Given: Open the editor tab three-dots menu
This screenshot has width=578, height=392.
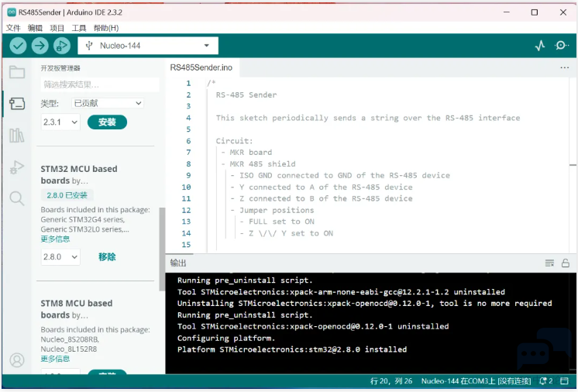Looking at the screenshot, I should pyautogui.click(x=564, y=68).
